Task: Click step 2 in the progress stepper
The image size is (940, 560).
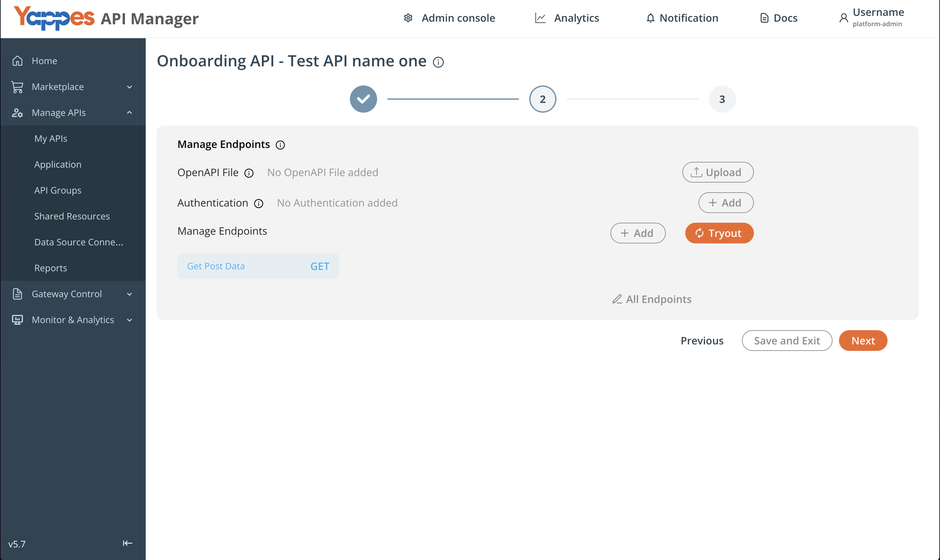Action: (x=543, y=99)
